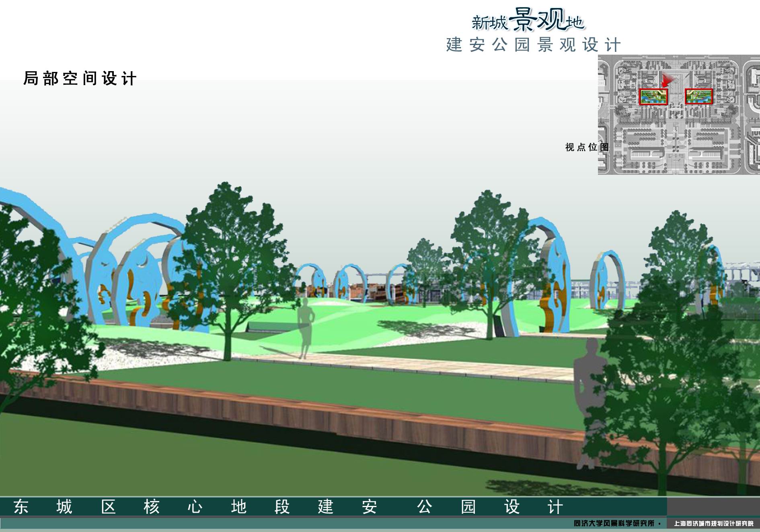
Task: Click the footer title '东城区核心地段建安公园设计'
Action: tap(288, 507)
